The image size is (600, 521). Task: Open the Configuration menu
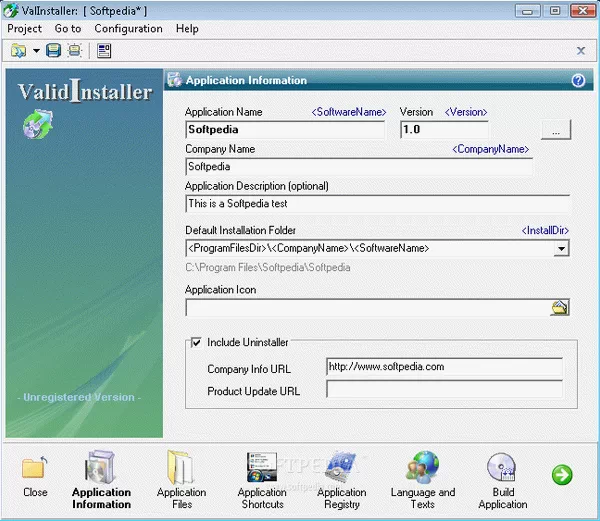click(128, 29)
